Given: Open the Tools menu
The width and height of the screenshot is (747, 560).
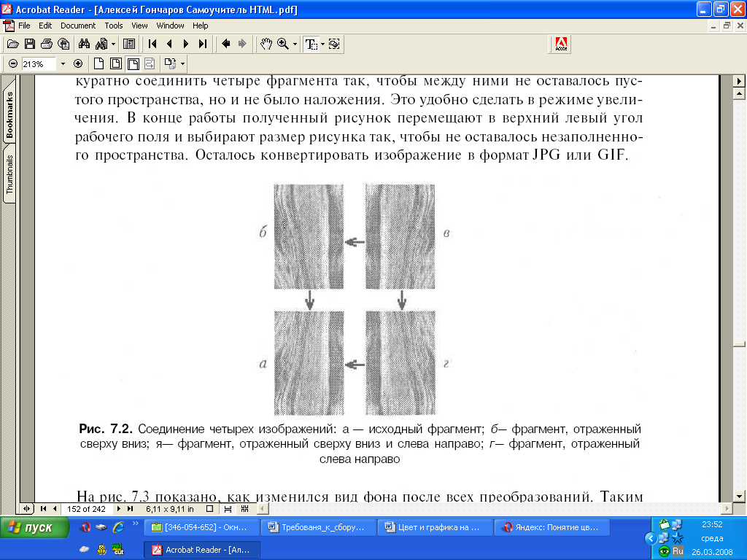Looking at the screenshot, I should pyautogui.click(x=114, y=26).
